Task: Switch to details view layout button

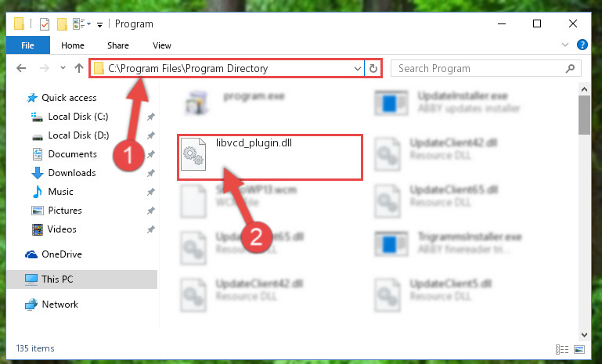Action: point(562,349)
